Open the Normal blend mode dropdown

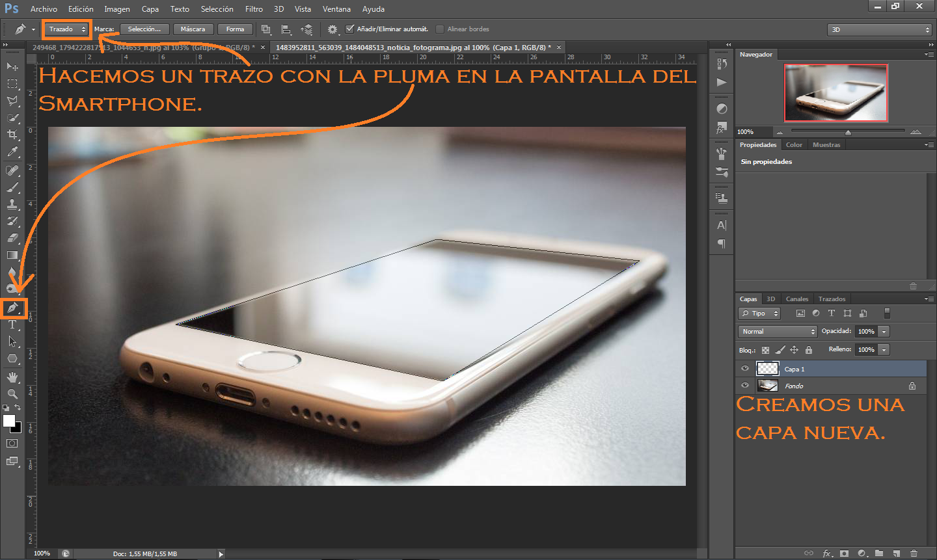pyautogui.click(x=778, y=332)
